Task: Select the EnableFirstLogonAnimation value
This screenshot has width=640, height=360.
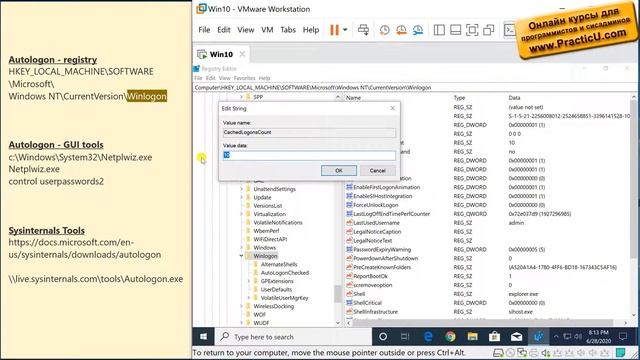Action: point(387,187)
